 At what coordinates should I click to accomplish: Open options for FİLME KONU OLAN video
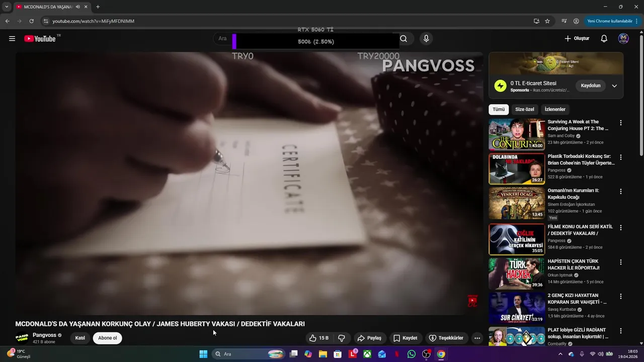620,228
